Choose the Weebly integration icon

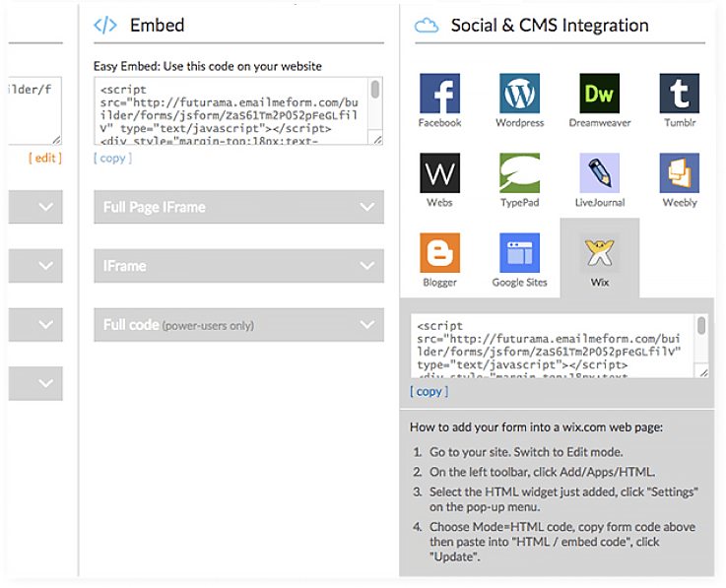tap(680, 173)
